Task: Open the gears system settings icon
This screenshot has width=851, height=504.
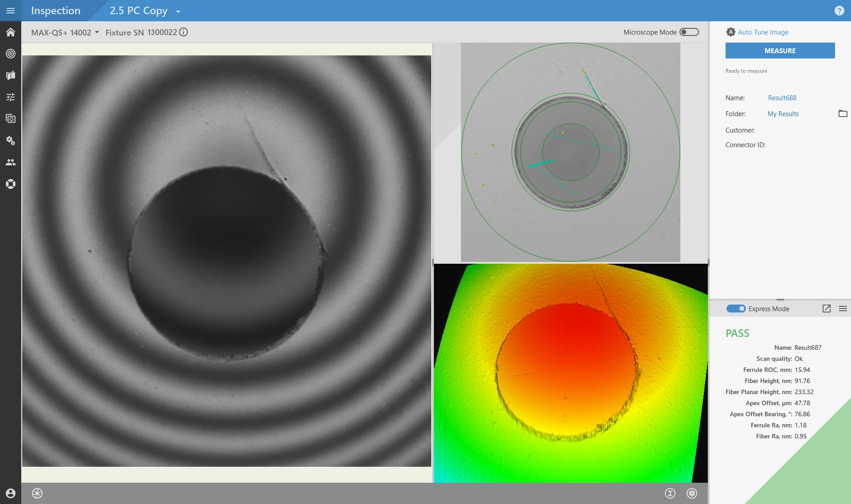Action: point(11,141)
